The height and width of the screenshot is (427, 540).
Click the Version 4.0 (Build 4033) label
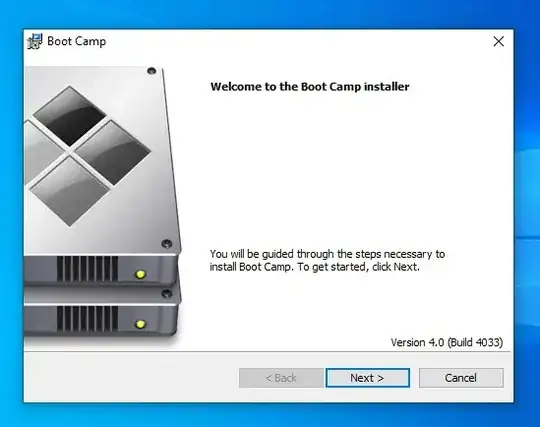[447, 342]
